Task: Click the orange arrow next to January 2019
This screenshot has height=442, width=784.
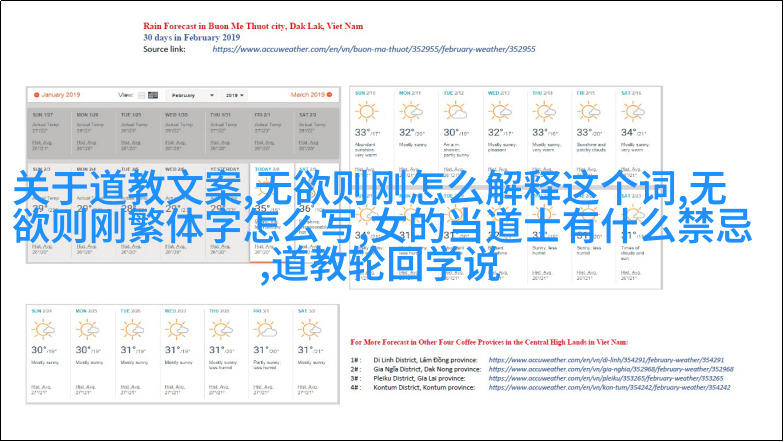Action: pos(36,95)
